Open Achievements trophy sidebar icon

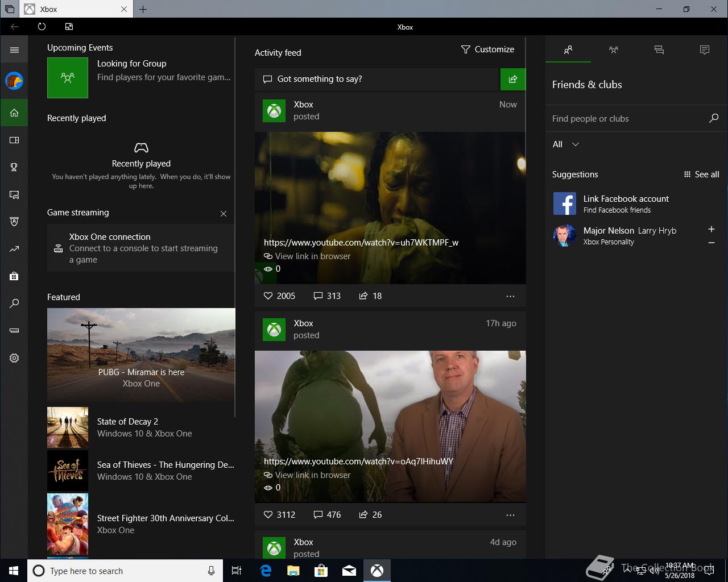point(14,167)
